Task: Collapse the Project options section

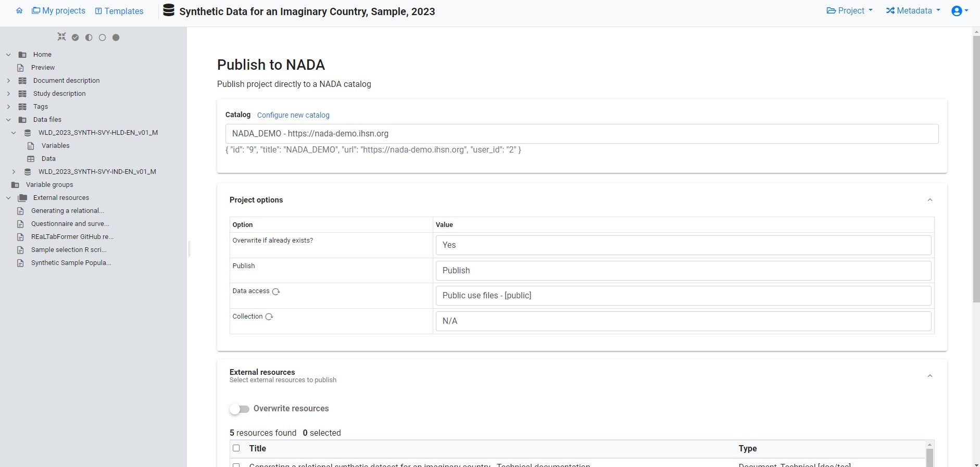Action: pos(929,200)
